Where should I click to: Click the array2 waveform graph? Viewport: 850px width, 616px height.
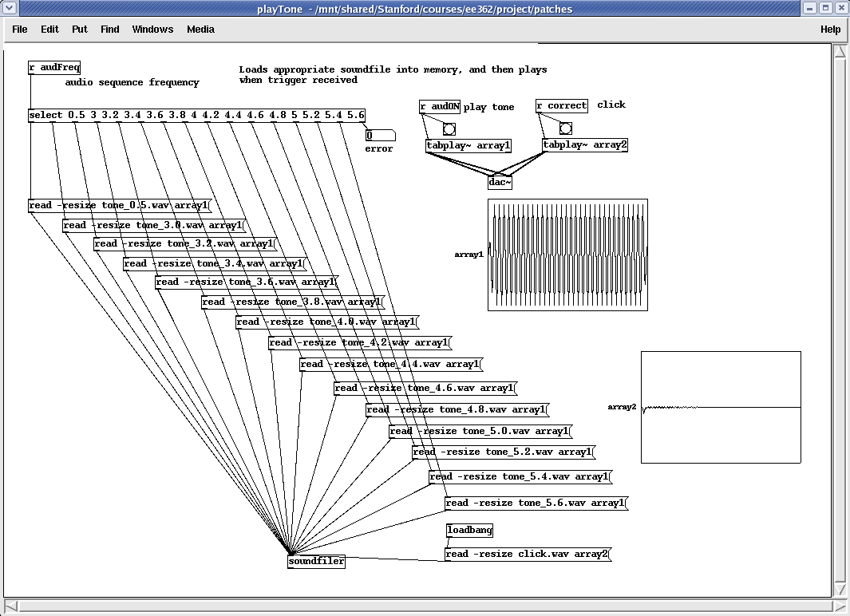(x=721, y=407)
